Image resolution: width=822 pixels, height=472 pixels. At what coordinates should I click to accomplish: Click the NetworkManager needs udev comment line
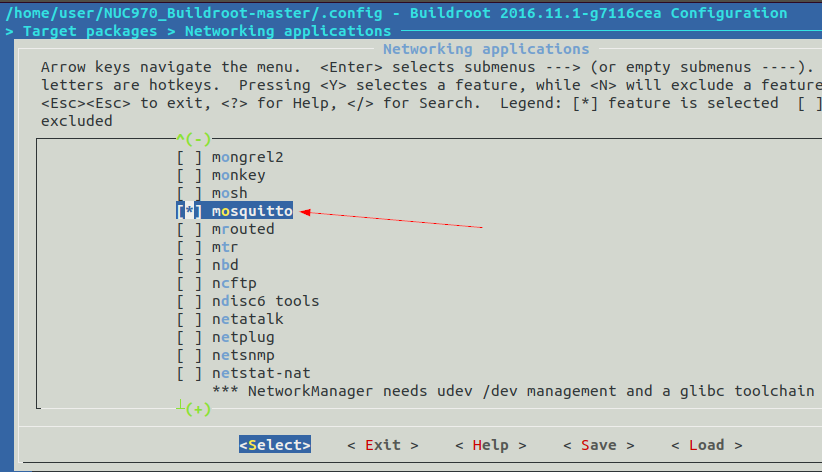513,391
